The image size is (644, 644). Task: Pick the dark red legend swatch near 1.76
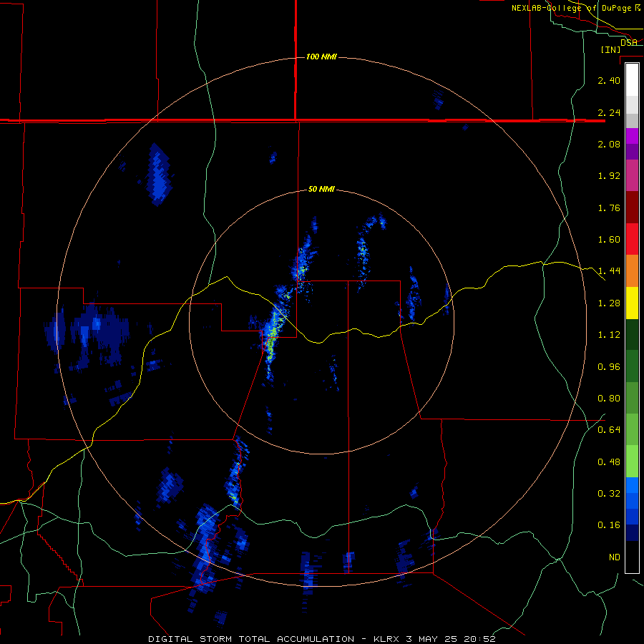(x=632, y=208)
